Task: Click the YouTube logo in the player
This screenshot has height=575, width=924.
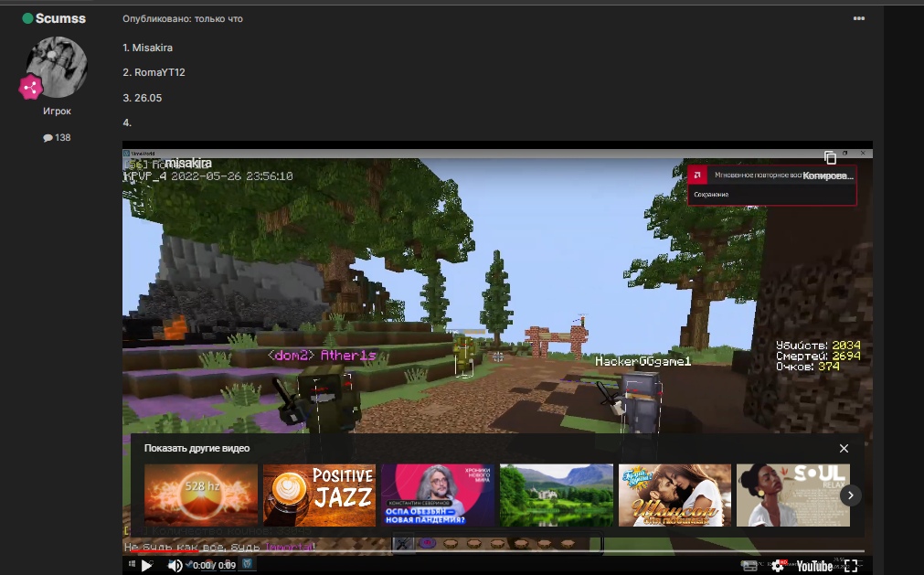Action: 813,566
